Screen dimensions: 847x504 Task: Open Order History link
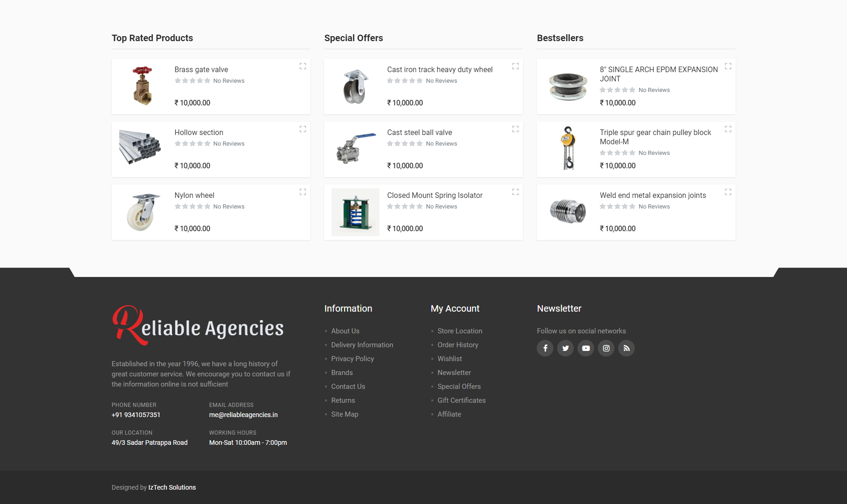[x=458, y=345]
